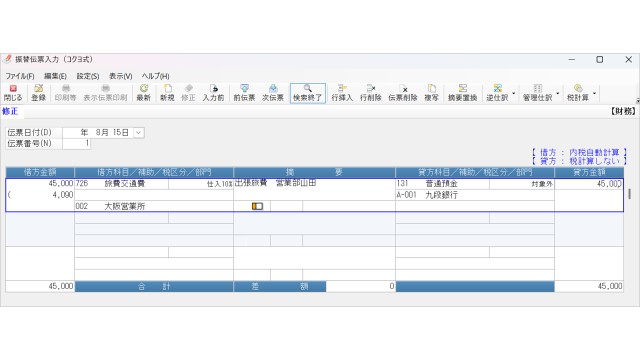Insert a row with 行挿入
640x360 pixels.
pyautogui.click(x=342, y=93)
